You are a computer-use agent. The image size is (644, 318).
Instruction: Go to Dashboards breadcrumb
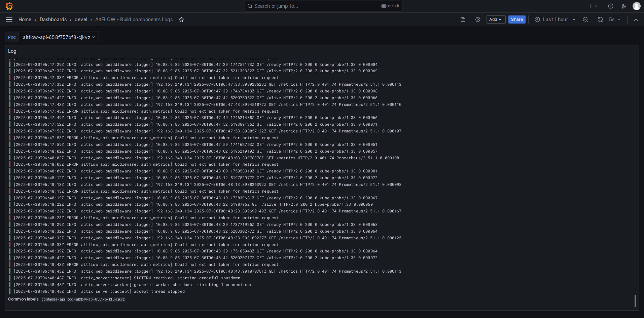(53, 19)
